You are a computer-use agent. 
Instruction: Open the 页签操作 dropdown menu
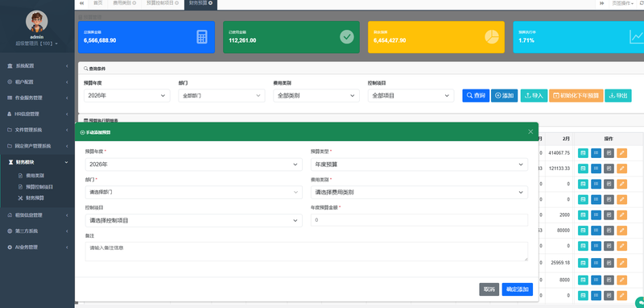click(622, 3)
